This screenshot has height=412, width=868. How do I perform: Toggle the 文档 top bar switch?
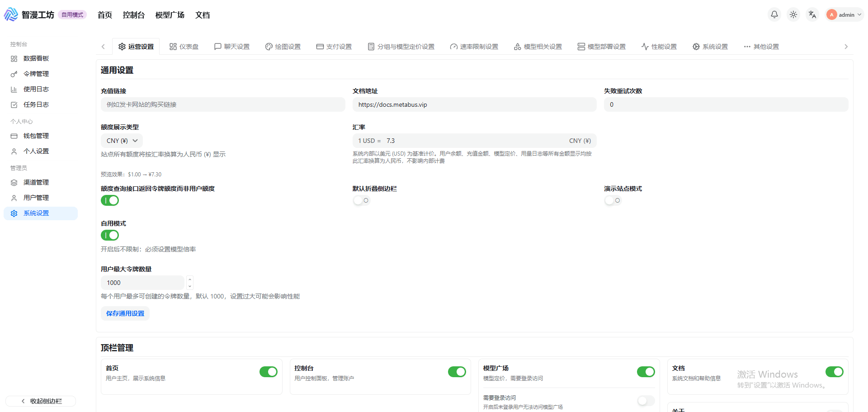(x=835, y=372)
